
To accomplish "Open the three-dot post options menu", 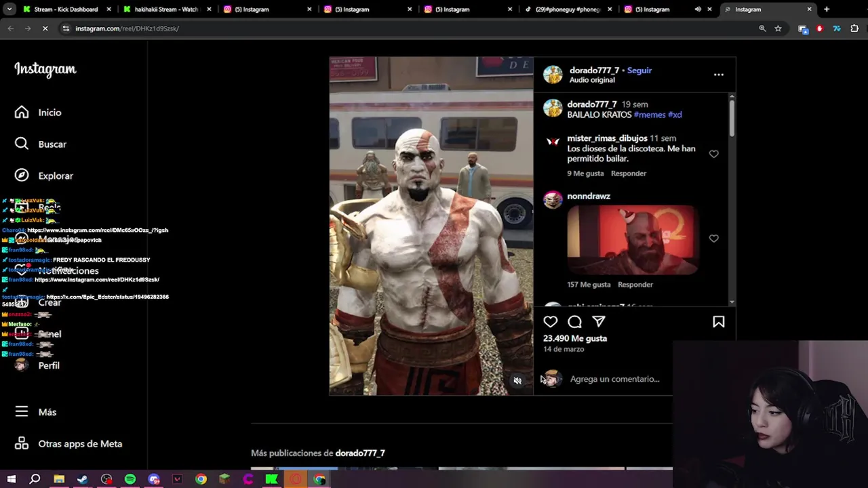I will [719, 75].
